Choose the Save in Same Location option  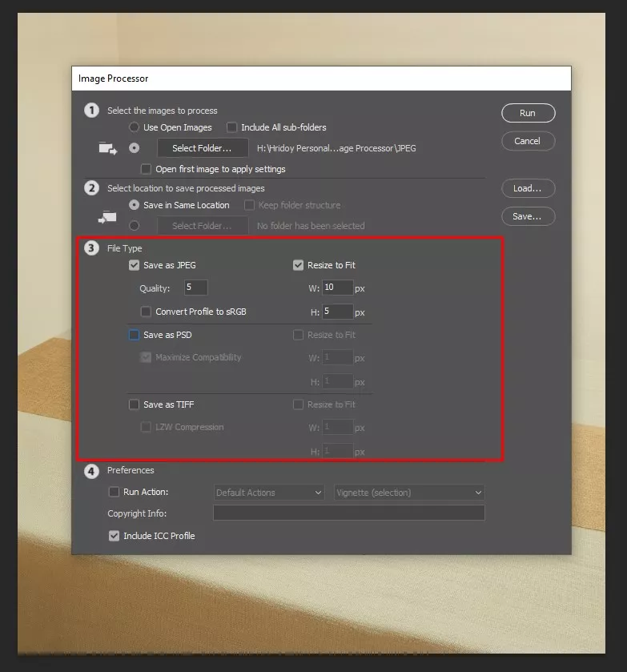[135, 205]
